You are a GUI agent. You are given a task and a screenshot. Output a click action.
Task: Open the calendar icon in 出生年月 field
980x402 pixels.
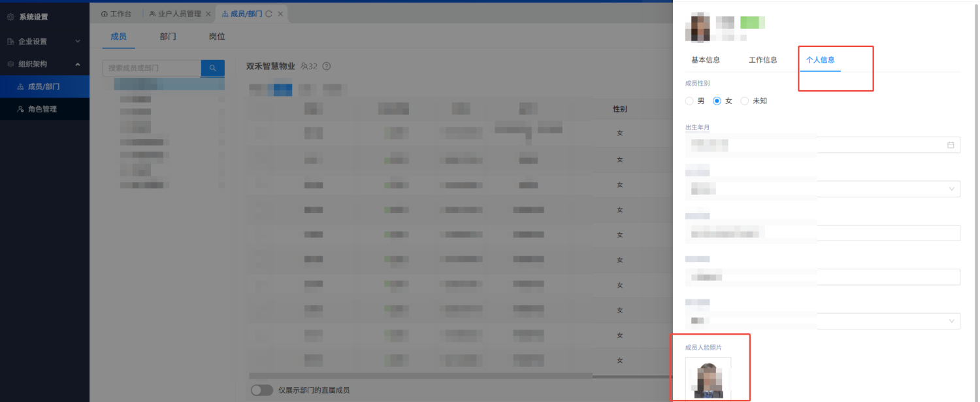951,145
